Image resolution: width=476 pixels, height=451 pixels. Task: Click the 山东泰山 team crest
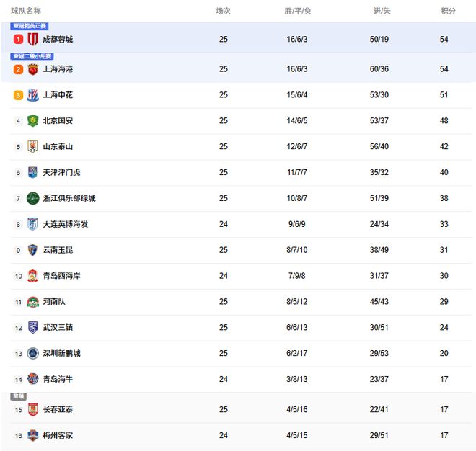[x=32, y=147]
